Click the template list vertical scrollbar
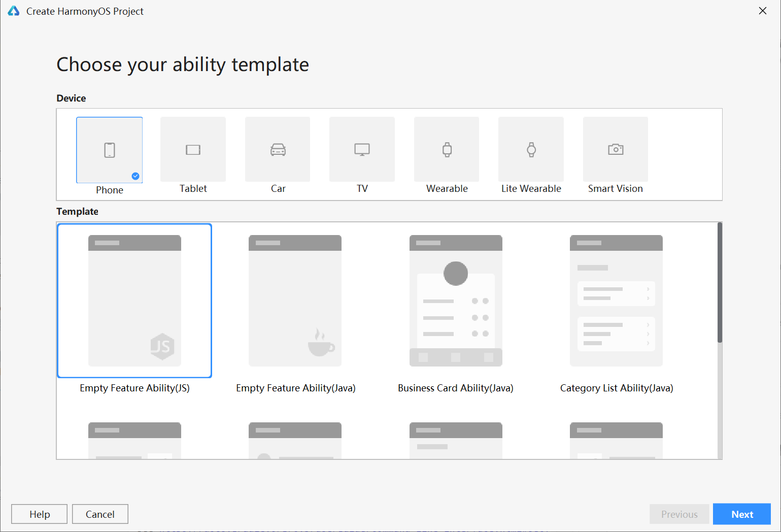The width and height of the screenshot is (781, 532). [720, 282]
